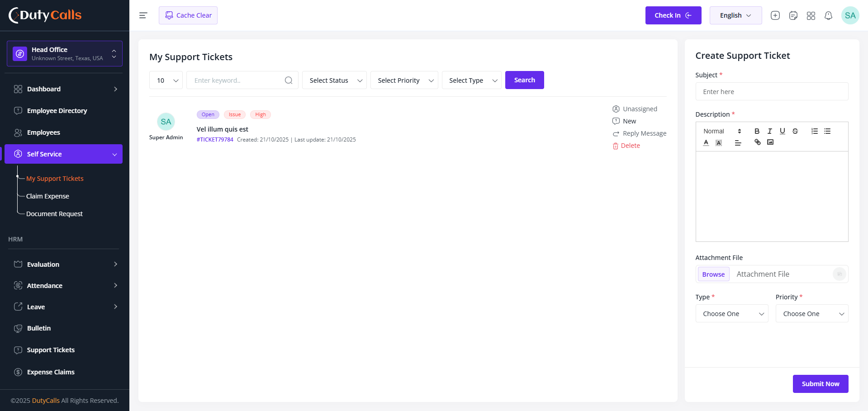Open the Normal heading style dropdown

(722, 131)
